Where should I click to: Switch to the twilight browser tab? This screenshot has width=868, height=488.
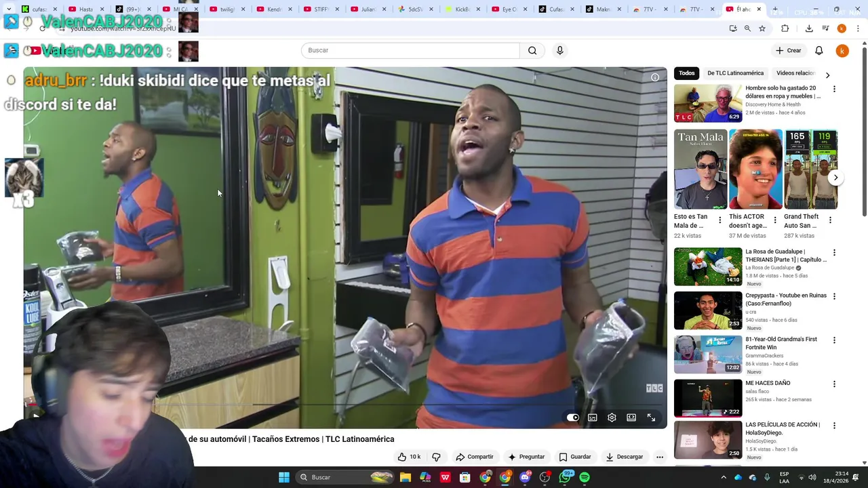pyautogui.click(x=226, y=9)
